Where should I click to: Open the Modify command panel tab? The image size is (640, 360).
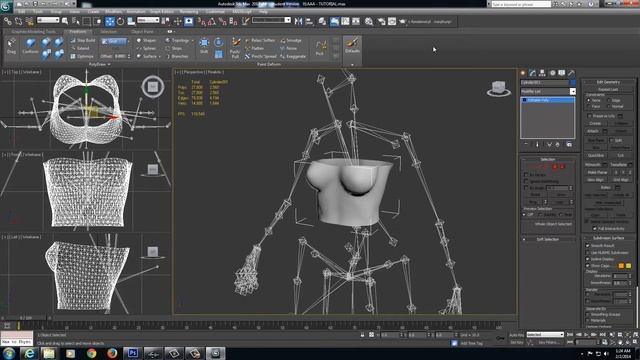tap(533, 73)
